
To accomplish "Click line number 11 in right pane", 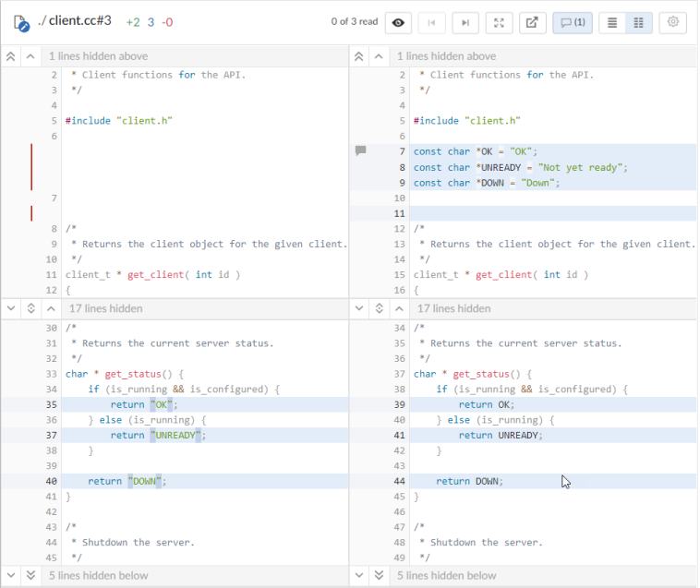I will click(400, 214).
